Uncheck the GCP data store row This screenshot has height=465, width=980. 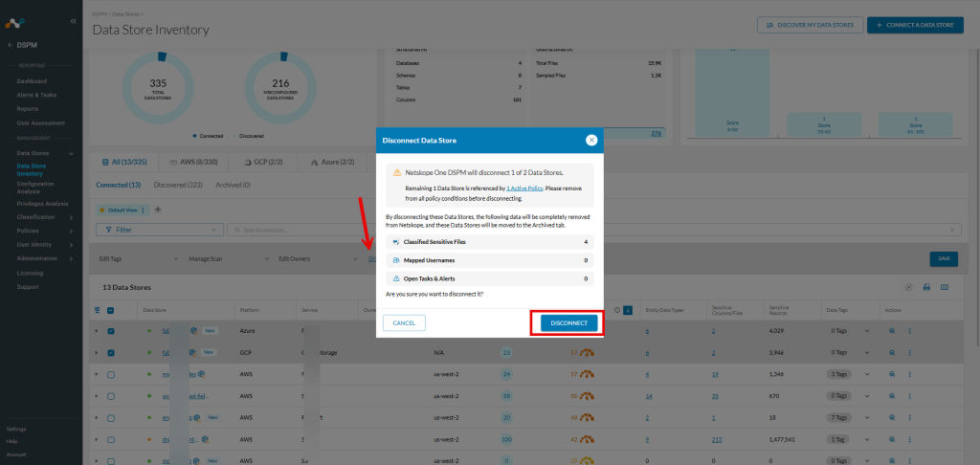(x=111, y=352)
